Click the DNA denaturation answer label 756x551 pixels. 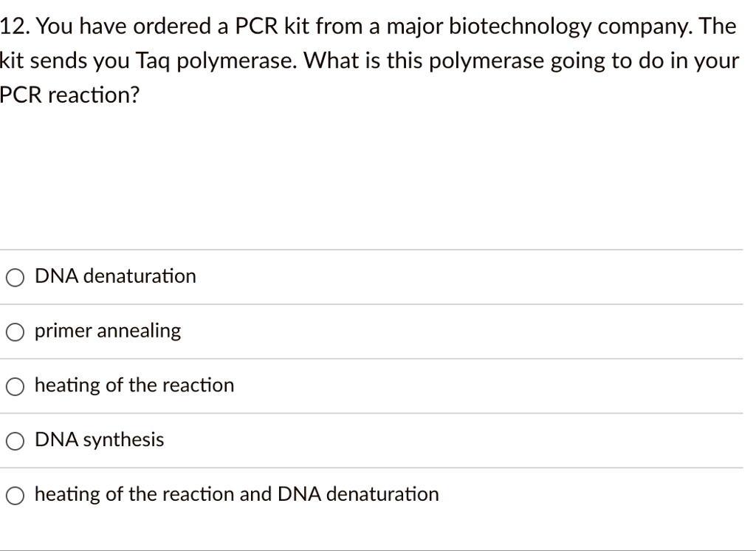114,276
